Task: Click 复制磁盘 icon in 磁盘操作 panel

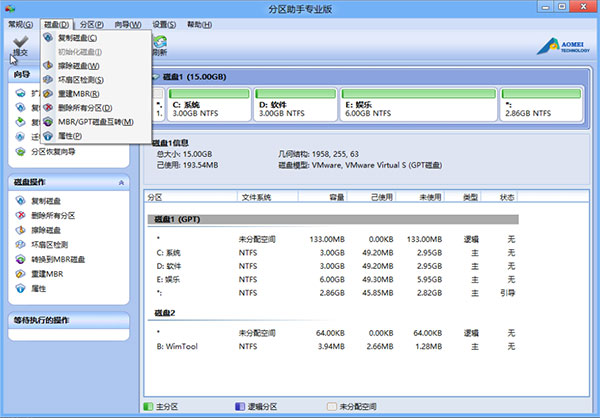Action: pyautogui.click(x=22, y=201)
